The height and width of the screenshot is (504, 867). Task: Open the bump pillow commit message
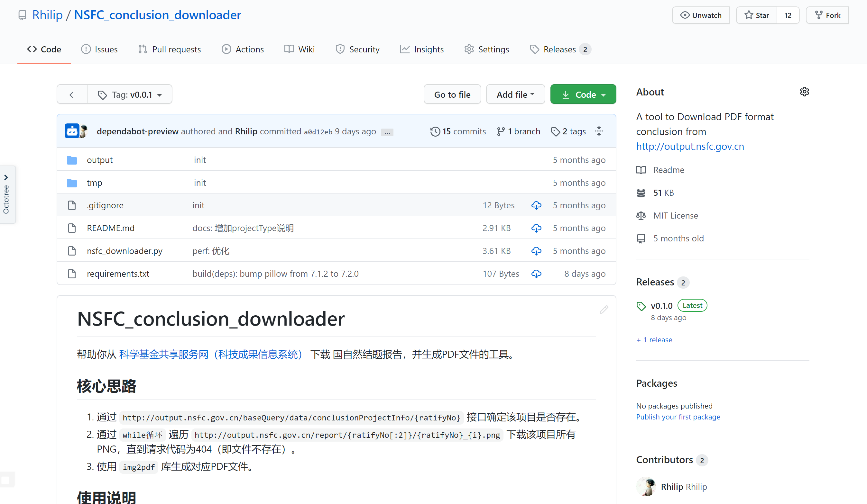(276, 274)
